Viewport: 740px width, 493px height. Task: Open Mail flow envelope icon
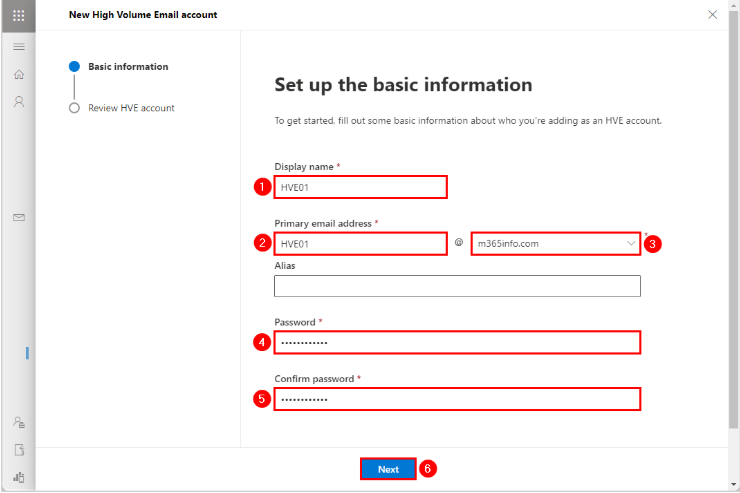tap(18, 217)
